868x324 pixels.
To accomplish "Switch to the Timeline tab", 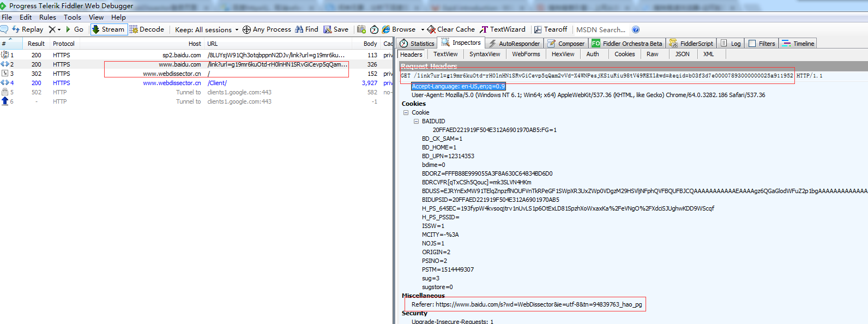I will (798, 44).
